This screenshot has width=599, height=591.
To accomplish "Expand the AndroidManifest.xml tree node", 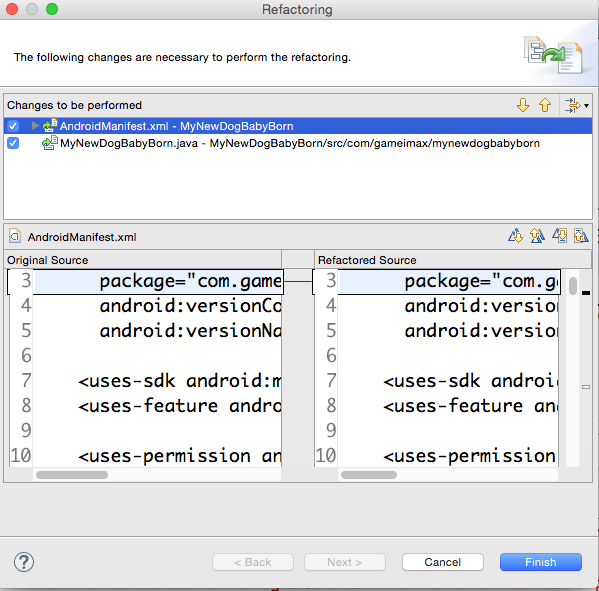I will pyautogui.click(x=35, y=126).
